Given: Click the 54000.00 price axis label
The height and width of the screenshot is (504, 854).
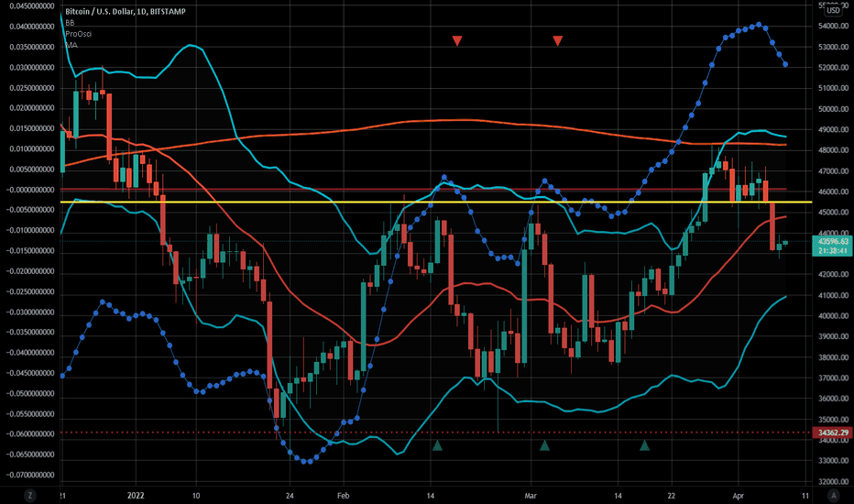Looking at the screenshot, I should [833, 27].
